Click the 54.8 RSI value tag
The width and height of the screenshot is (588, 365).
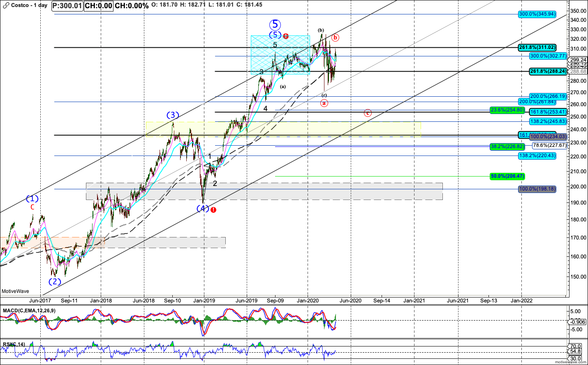coord(576,351)
